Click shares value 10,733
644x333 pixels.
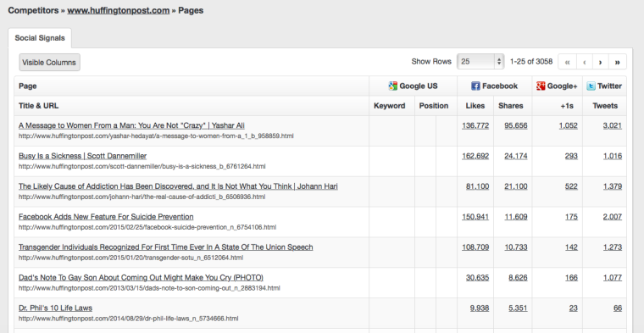tap(516, 247)
